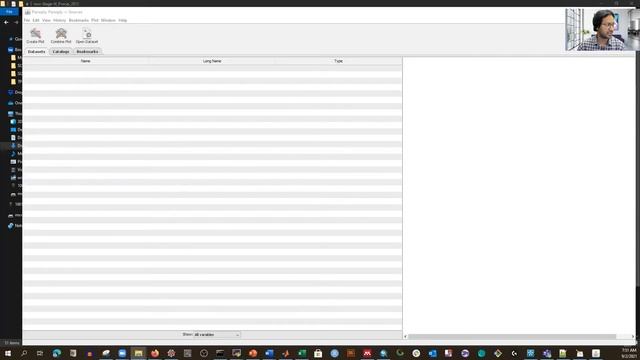This screenshot has width=640, height=360.
Task: Select Network in File Explorer sidebar
Action: (x=16, y=226)
